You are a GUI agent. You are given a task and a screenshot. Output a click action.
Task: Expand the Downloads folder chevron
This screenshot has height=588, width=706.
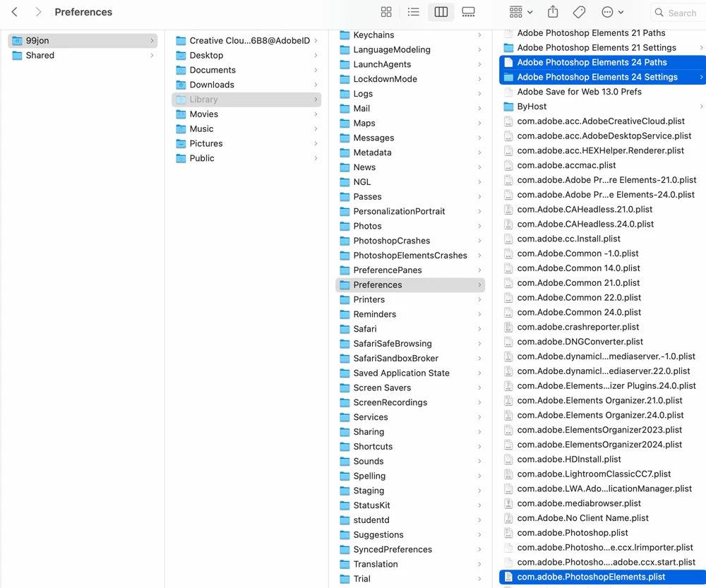pyautogui.click(x=316, y=85)
